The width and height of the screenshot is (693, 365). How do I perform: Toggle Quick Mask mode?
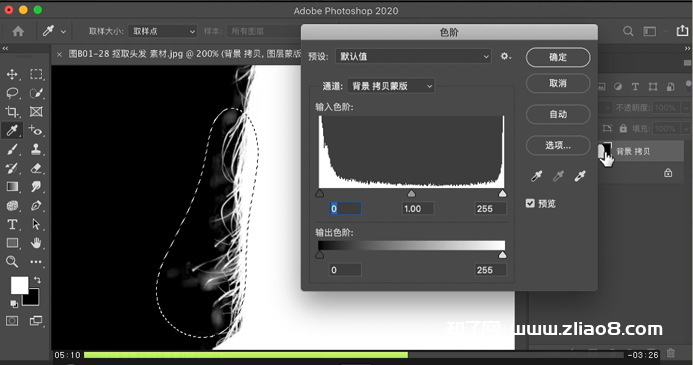coord(12,320)
